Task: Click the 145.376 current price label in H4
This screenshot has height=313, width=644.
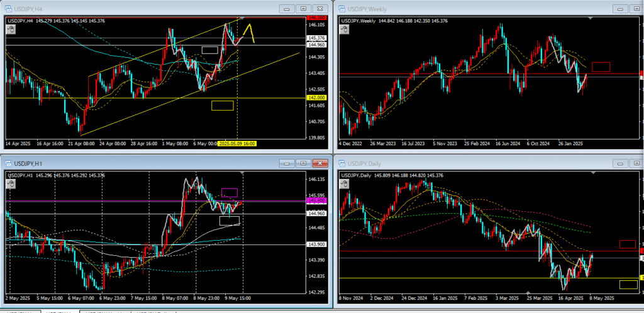Action: 317,38
